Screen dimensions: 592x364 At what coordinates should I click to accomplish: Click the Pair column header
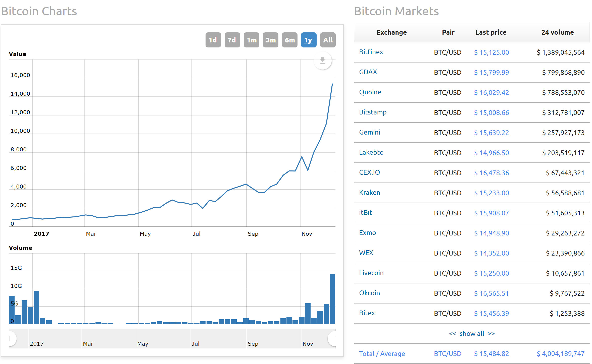[448, 32]
